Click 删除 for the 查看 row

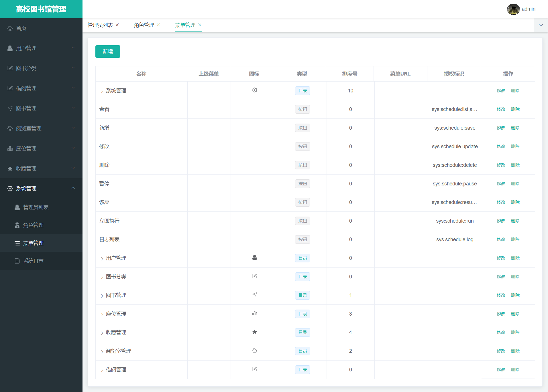pyautogui.click(x=515, y=109)
